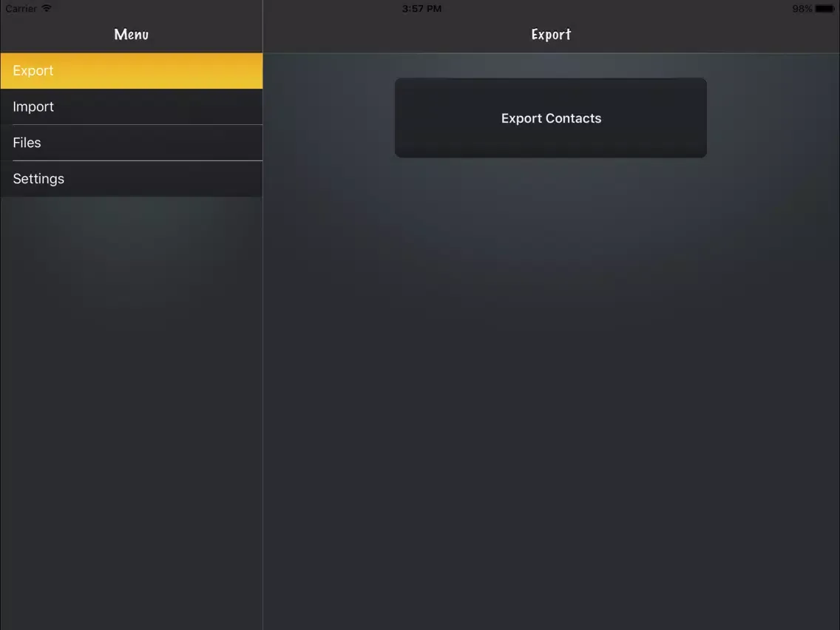Screen dimensions: 840x630
Task: Open the Files menu item
Action: tap(132, 143)
